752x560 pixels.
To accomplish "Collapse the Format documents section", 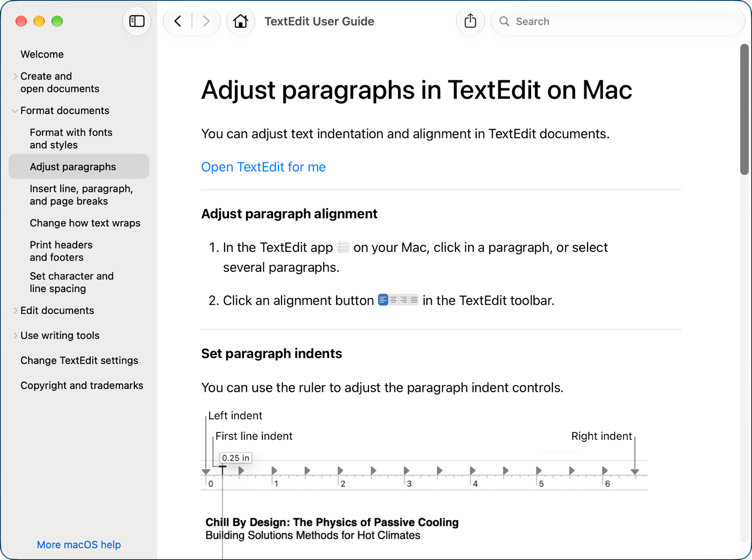I will click(15, 111).
